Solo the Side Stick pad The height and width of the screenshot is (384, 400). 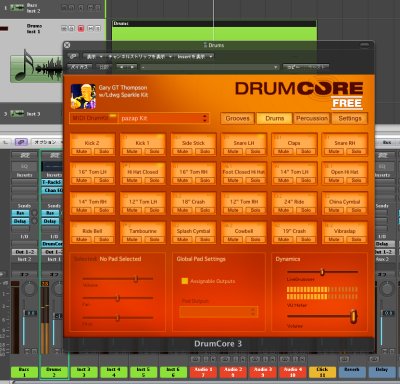[205, 152]
